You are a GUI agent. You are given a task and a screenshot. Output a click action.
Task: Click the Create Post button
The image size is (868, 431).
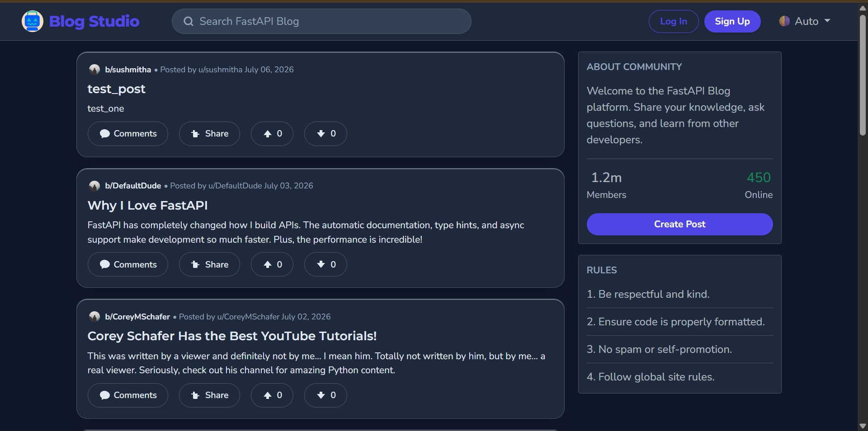point(679,224)
